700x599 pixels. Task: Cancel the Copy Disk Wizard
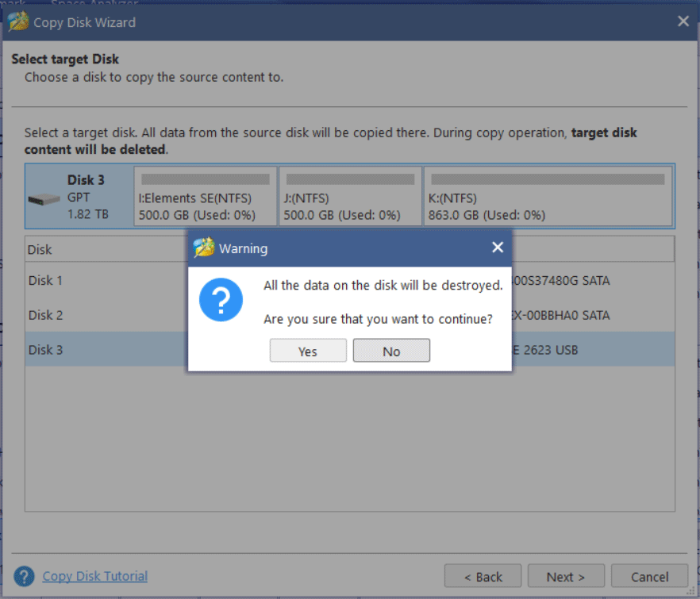click(x=649, y=577)
